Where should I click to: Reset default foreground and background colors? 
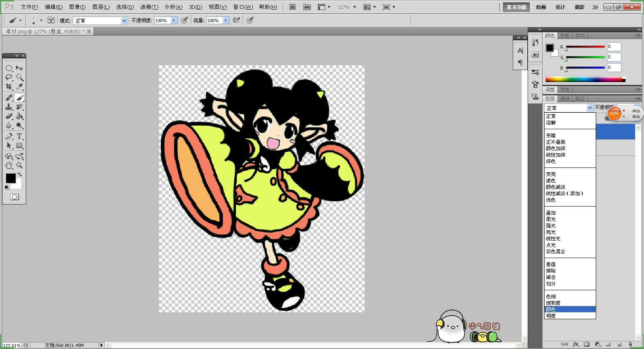tap(6, 188)
